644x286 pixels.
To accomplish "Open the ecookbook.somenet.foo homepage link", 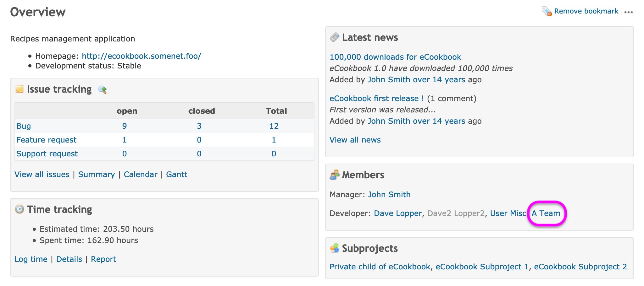I will pos(141,56).
